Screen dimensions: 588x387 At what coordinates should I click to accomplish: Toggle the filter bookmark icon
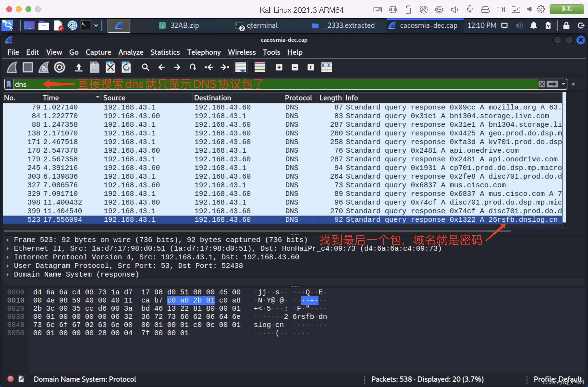coord(9,84)
